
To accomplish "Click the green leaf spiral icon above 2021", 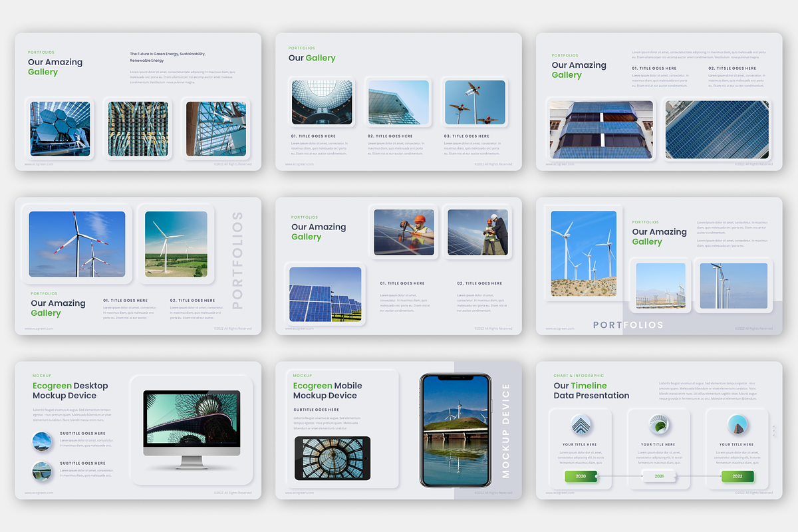I will [659, 425].
